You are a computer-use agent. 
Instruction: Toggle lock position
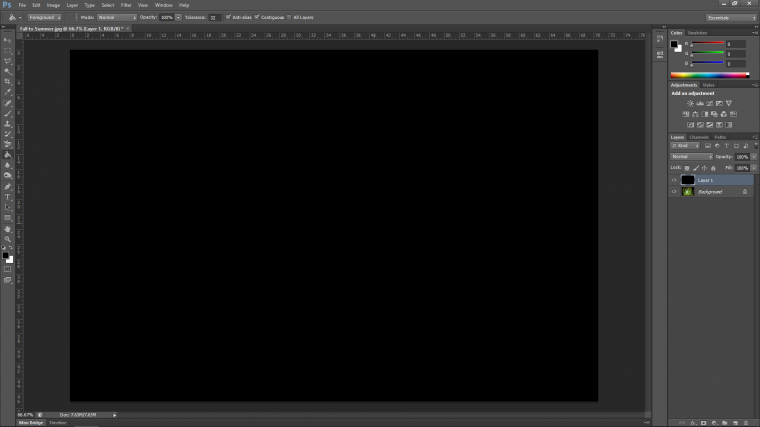[704, 168]
